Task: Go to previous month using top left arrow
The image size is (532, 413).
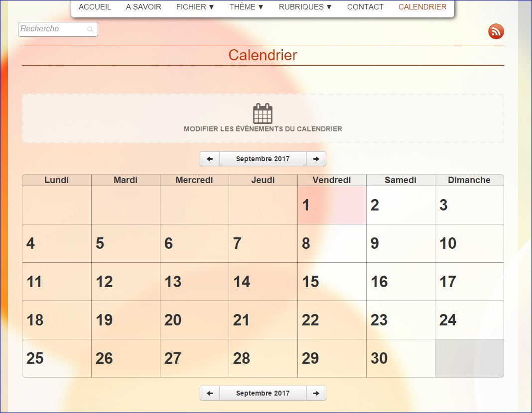Action: point(210,159)
